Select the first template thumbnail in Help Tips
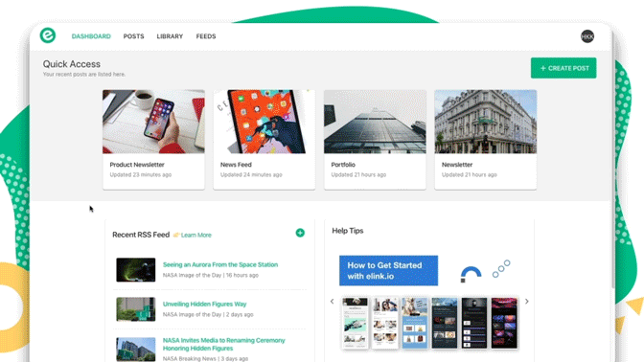The height and width of the screenshot is (362, 644). tap(356, 324)
